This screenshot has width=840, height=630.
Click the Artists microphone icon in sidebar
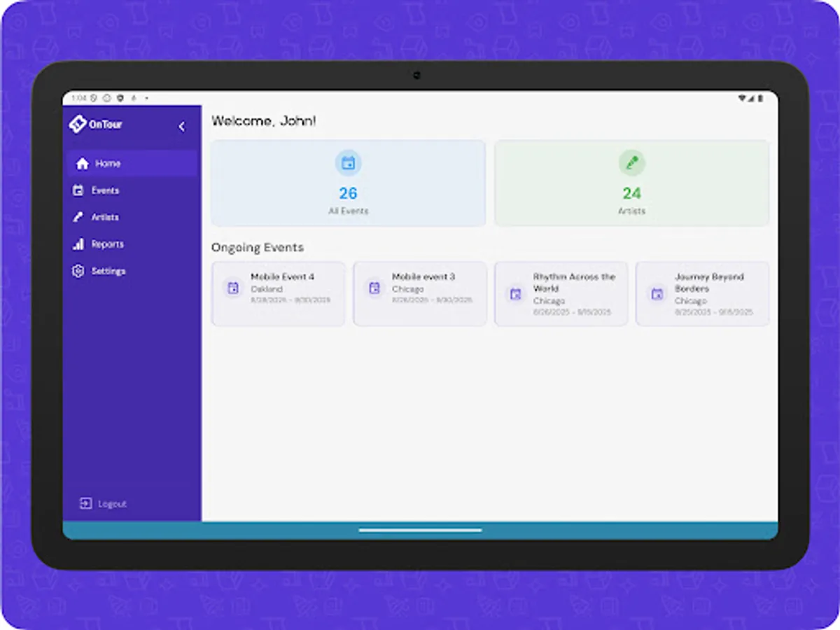[79, 217]
